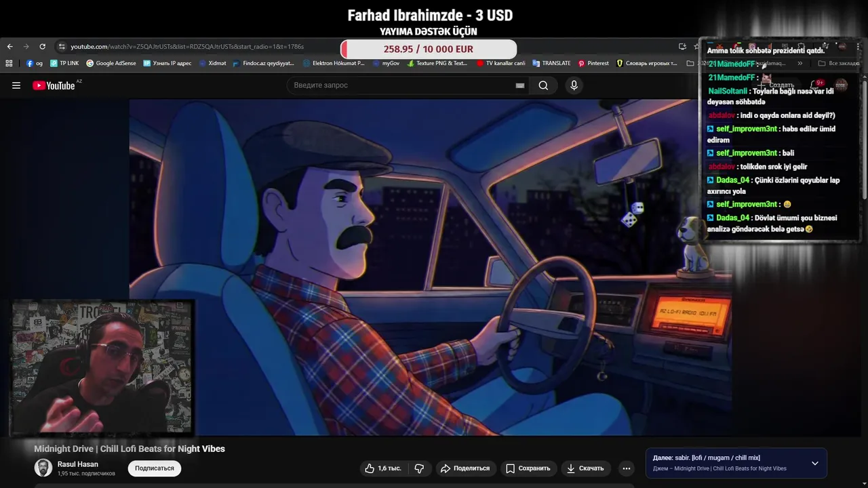Open the Google AdSense bookmark
Image resolution: width=868 pixels, height=488 pixels.
(x=111, y=63)
